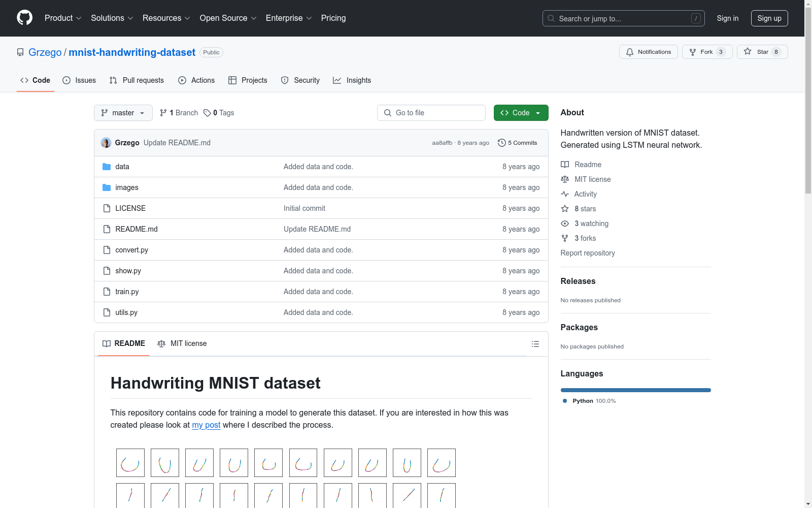Click the convert.py file icon
Screen dimensions: 812x508
pos(107,250)
